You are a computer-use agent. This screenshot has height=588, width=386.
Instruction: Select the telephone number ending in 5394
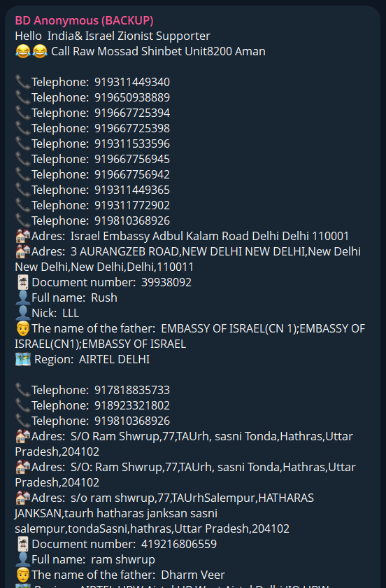point(132,113)
